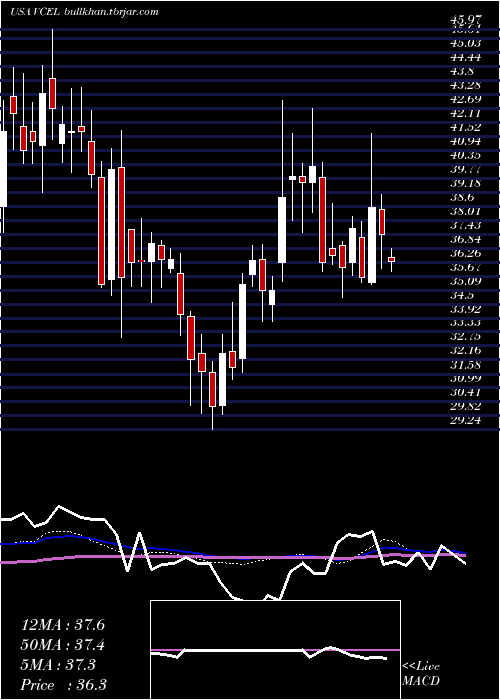Click the bullkhan.tbrjar.com site label

coord(111,12)
